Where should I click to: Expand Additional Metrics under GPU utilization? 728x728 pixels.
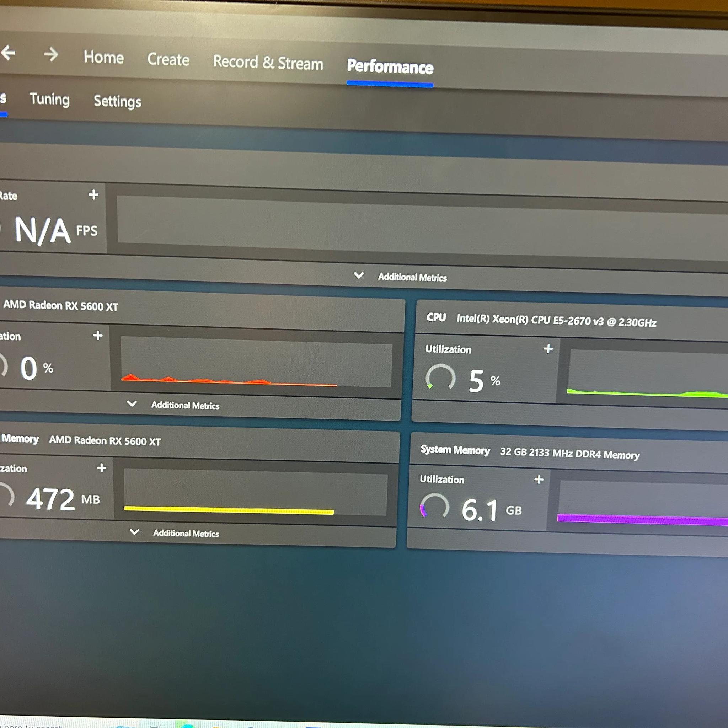(173, 405)
